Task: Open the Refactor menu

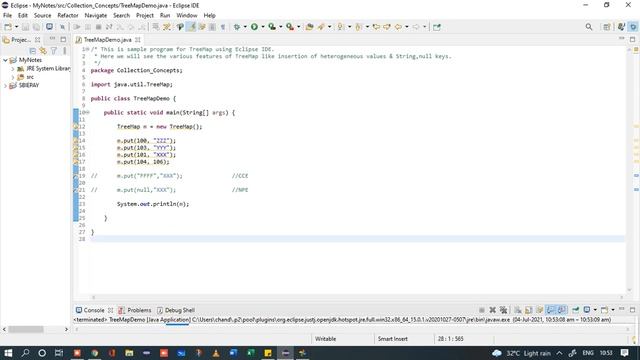Action: coord(68,16)
